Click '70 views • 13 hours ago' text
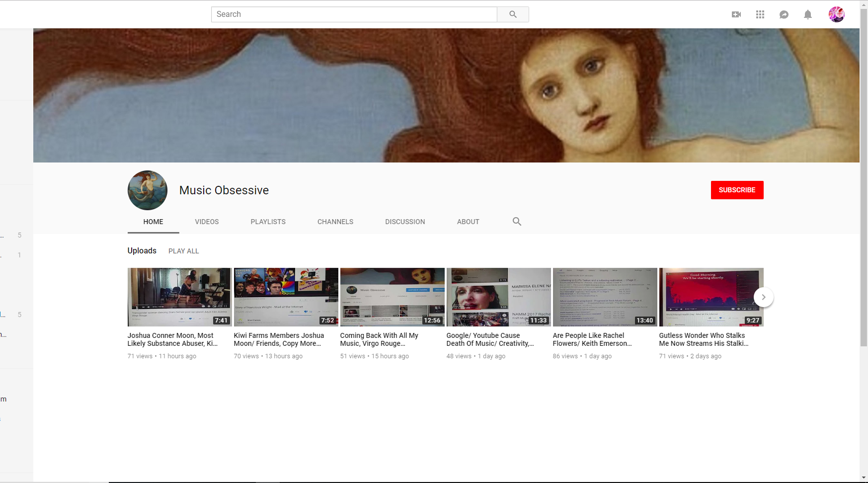868x483 pixels. 268,356
